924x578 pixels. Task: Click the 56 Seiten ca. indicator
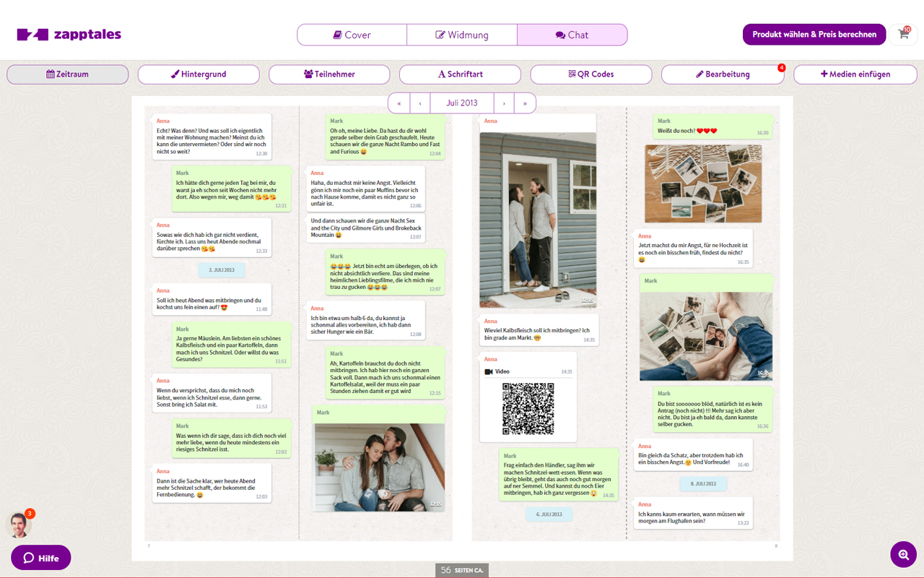point(462,570)
